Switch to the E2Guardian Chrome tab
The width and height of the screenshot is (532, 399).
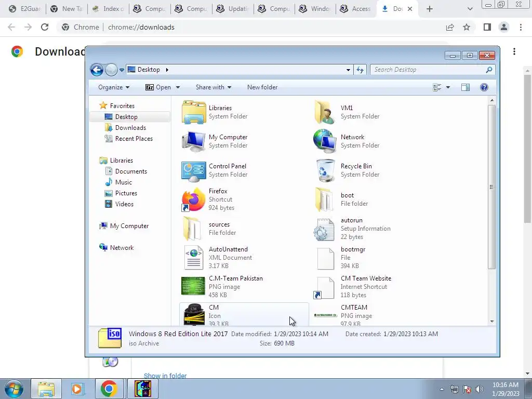tap(24, 9)
